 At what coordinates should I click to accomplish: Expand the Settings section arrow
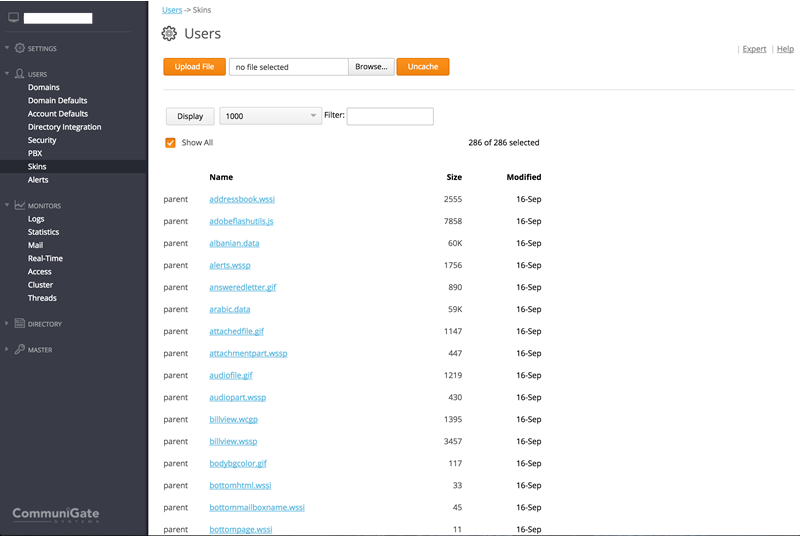tap(7, 48)
